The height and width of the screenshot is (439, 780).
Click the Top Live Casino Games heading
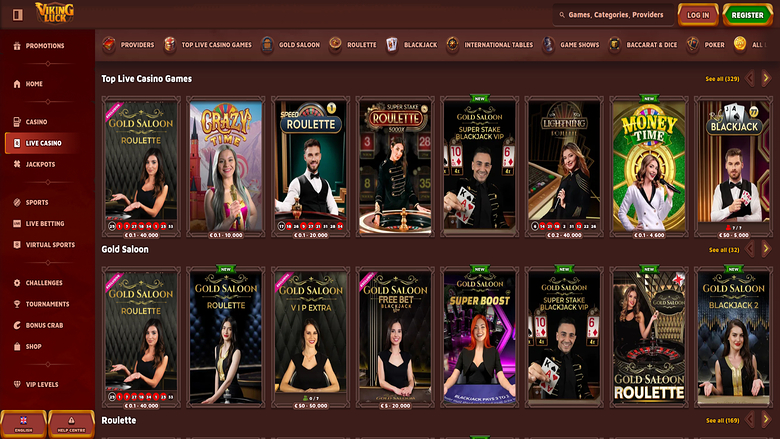pos(147,79)
